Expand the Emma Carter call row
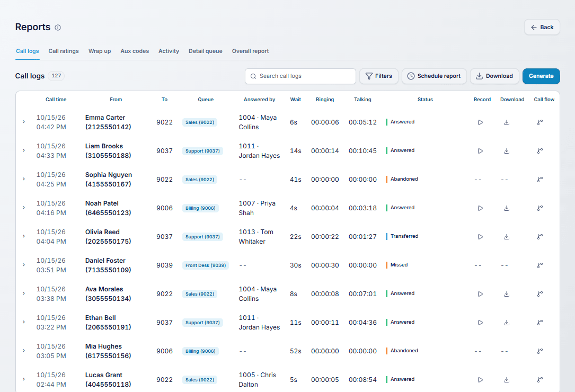 [x=24, y=122]
